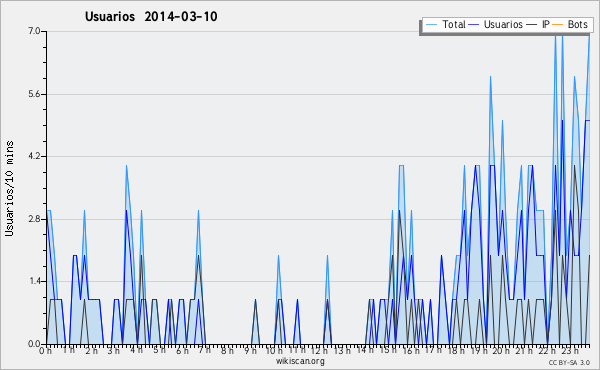Click the orange Bots legend line
This screenshot has height=370, width=600.
558,24
